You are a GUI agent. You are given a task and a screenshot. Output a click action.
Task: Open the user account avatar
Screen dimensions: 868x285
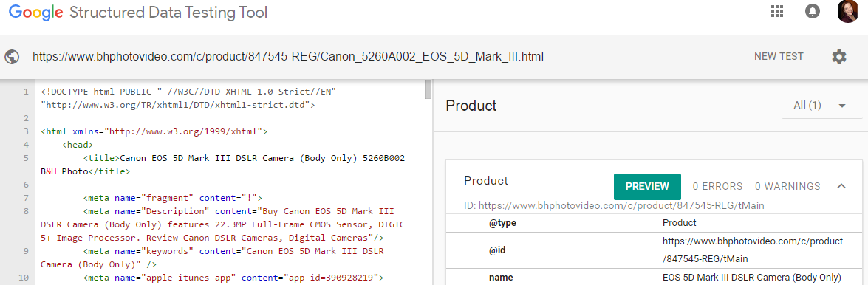(847, 12)
